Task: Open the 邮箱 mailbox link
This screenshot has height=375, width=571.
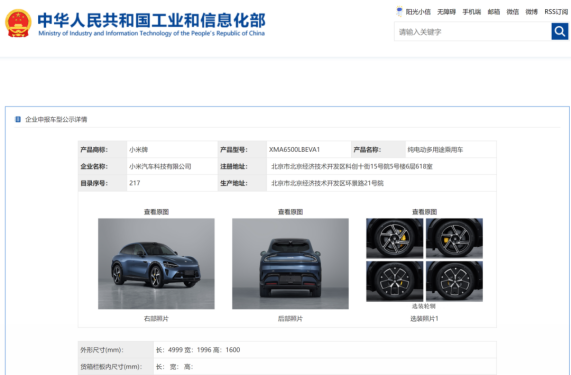Action: click(494, 12)
